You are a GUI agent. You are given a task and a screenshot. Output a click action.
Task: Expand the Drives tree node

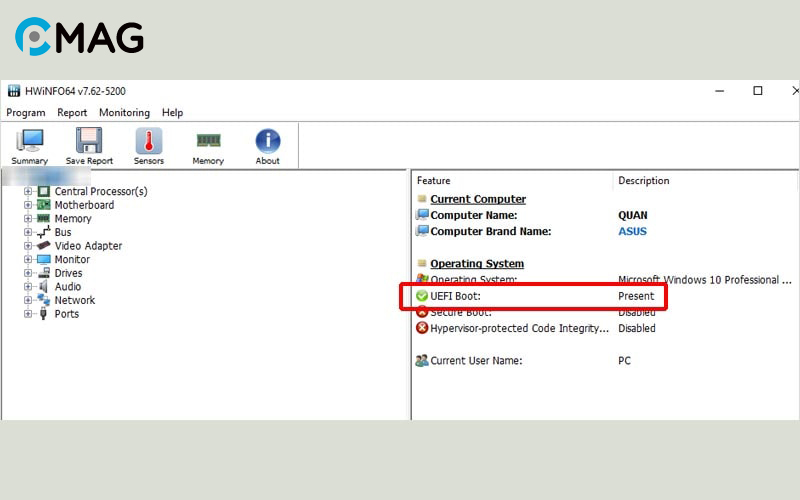pyautogui.click(x=28, y=273)
